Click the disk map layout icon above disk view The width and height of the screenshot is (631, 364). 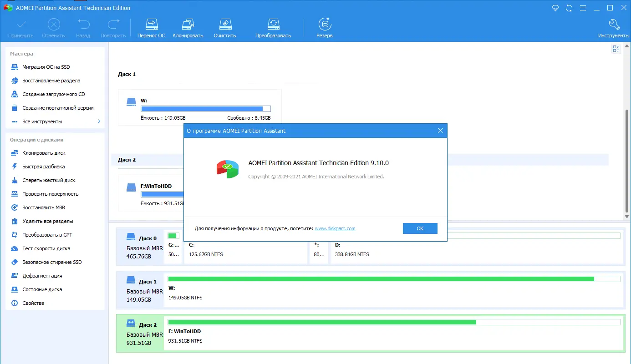tap(616, 48)
